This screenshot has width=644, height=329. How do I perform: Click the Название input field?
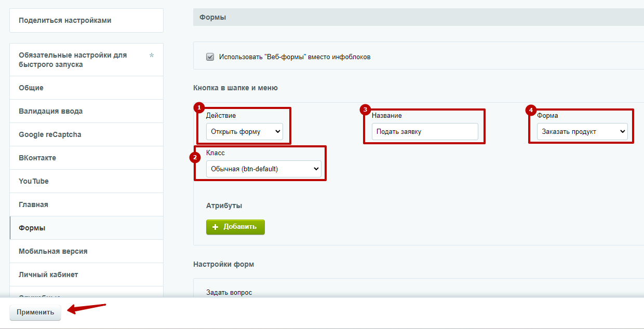point(425,131)
